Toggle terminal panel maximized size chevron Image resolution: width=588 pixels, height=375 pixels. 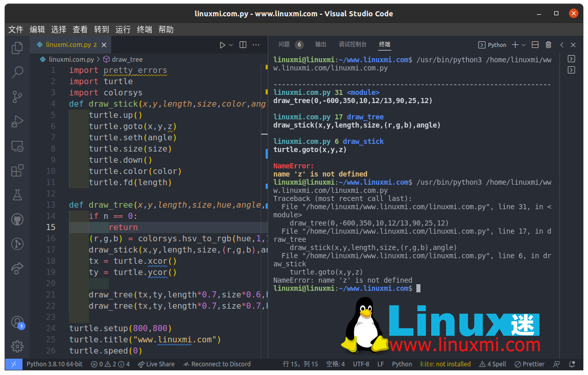pyautogui.click(x=561, y=45)
